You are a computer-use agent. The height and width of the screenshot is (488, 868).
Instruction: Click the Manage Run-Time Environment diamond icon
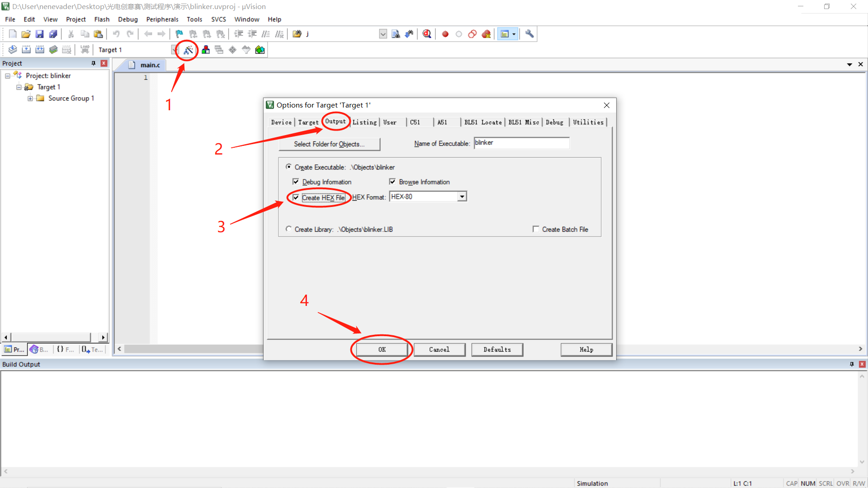tap(232, 50)
